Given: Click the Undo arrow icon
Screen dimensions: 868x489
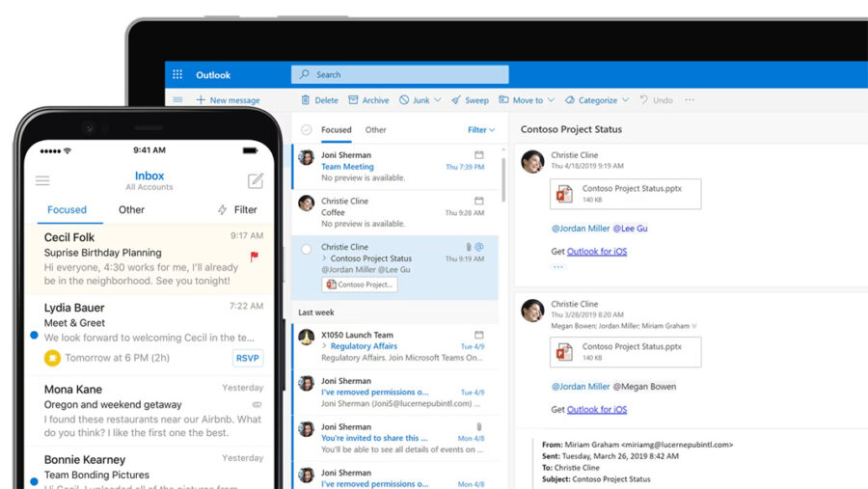Looking at the screenshot, I should (643, 99).
